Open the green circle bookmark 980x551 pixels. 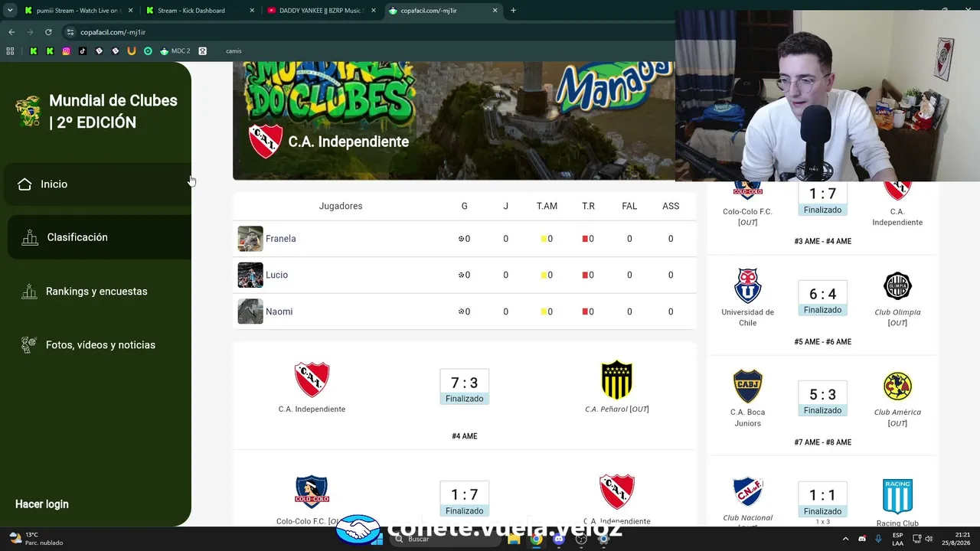(148, 51)
